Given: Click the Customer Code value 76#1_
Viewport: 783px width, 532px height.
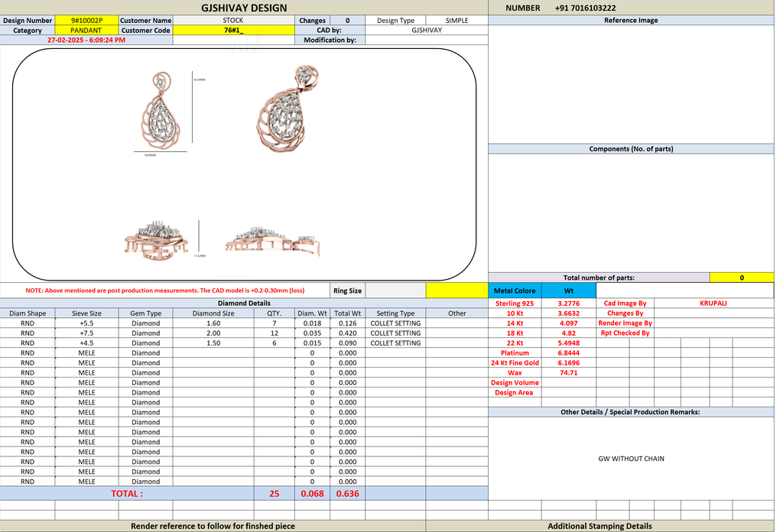Looking at the screenshot, I should tap(233, 31).
